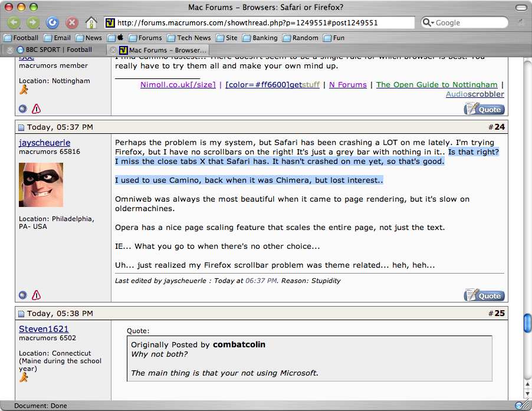
Task: Open the Site bookmarks folder
Action: point(227,38)
